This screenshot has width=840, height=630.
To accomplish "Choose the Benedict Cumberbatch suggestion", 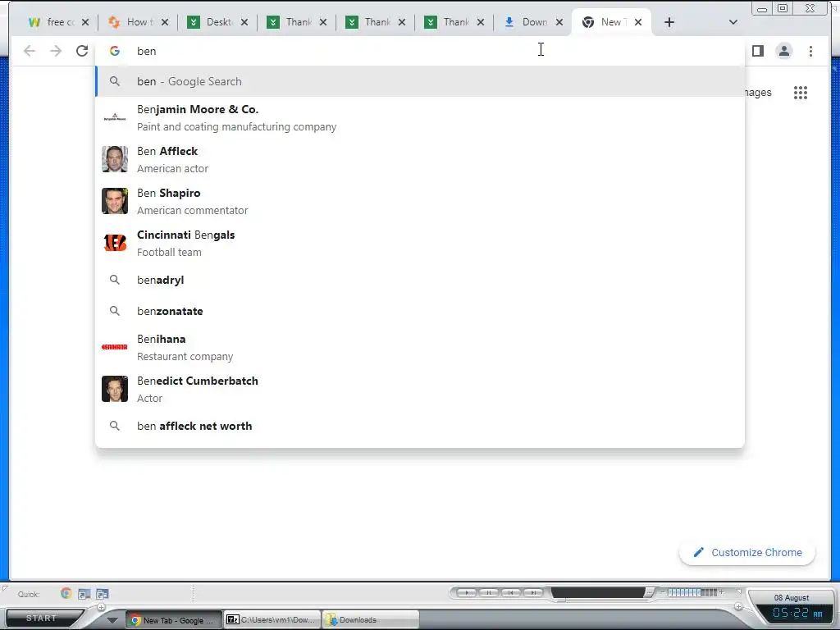I will coord(420,390).
